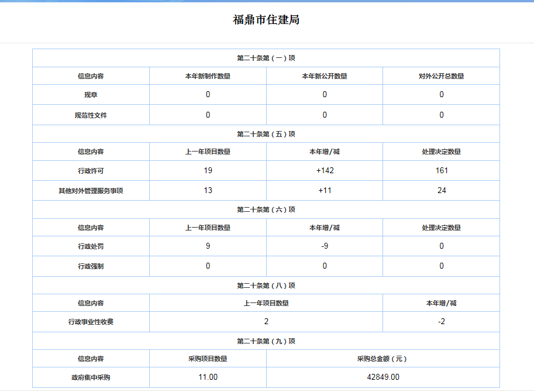Select the 本年新制作数量 column header
This screenshot has height=392, width=534.
click(208, 76)
